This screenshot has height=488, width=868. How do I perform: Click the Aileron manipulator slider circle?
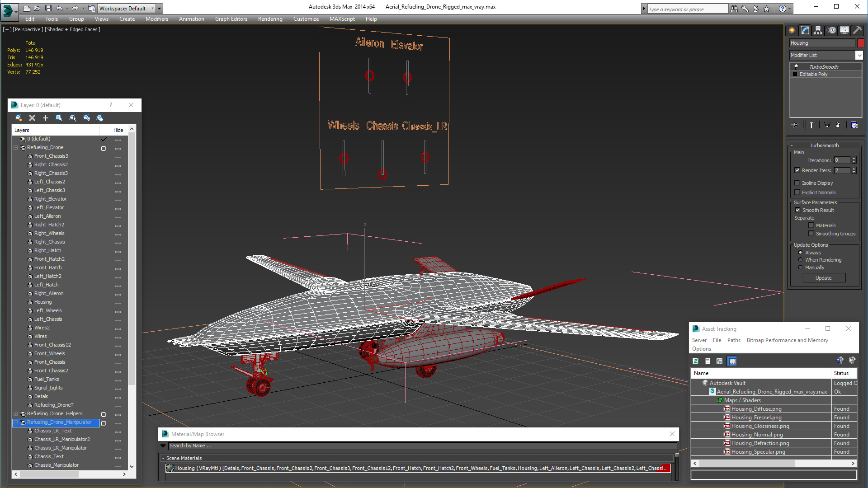[370, 76]
